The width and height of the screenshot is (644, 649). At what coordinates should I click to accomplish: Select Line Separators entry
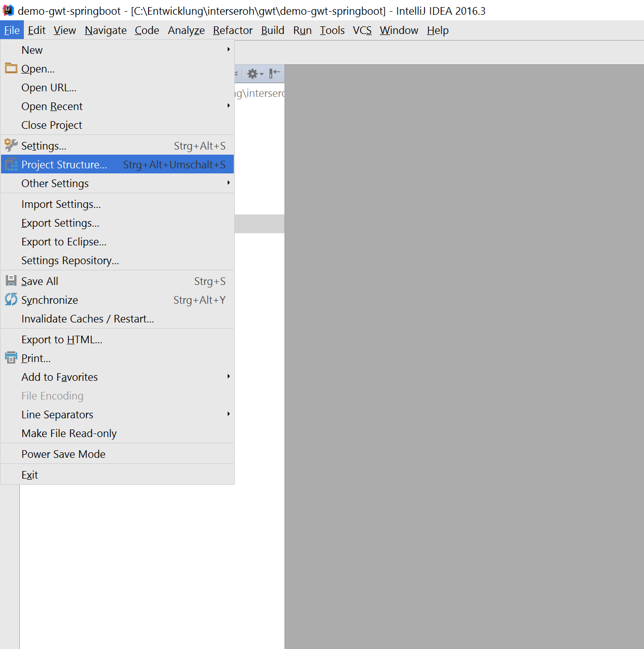click(118, 414)
